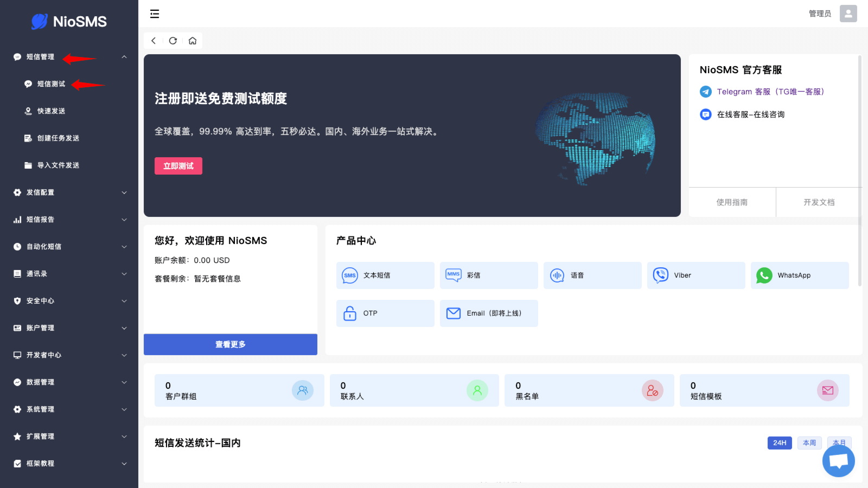Image resolution: width=868 pixels, height=488 pixels.
Task: Open the OTP lock icon
Action: 350,313
